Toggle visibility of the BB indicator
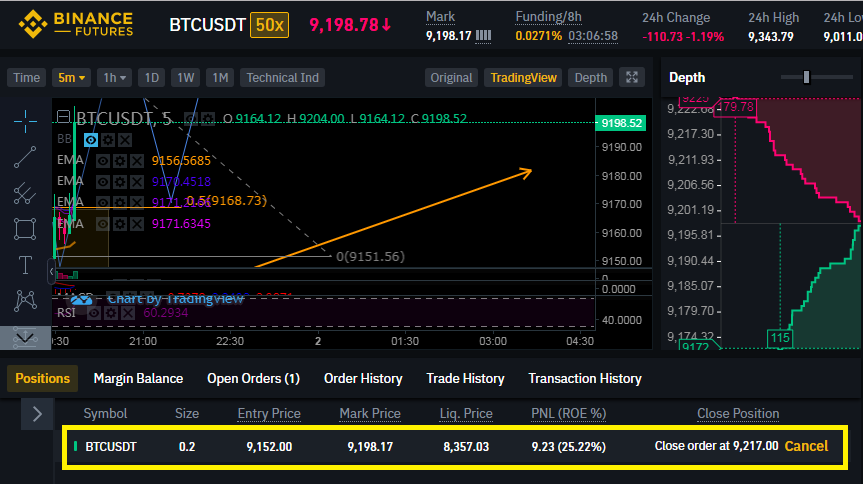863x484 pixels. [91, 140]
